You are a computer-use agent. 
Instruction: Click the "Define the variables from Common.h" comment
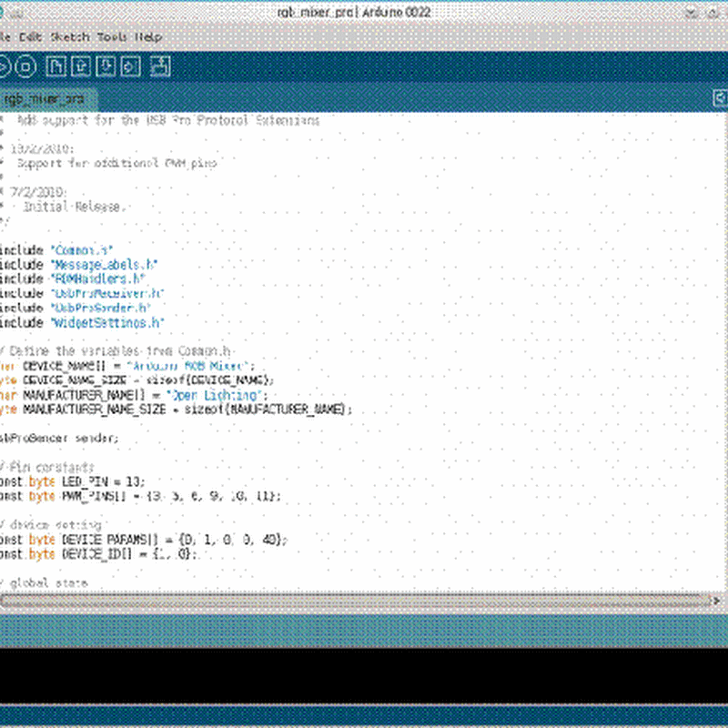[116, 351]
